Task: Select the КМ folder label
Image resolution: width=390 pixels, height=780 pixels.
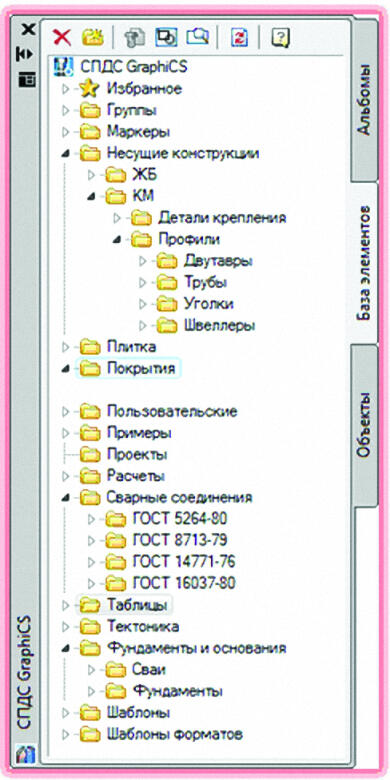Action: (143, 196)
